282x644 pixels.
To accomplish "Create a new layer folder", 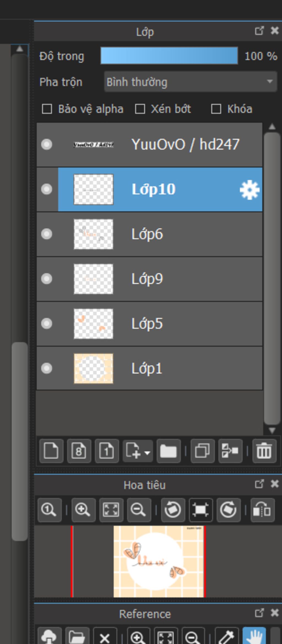I will tap(169, 451).
